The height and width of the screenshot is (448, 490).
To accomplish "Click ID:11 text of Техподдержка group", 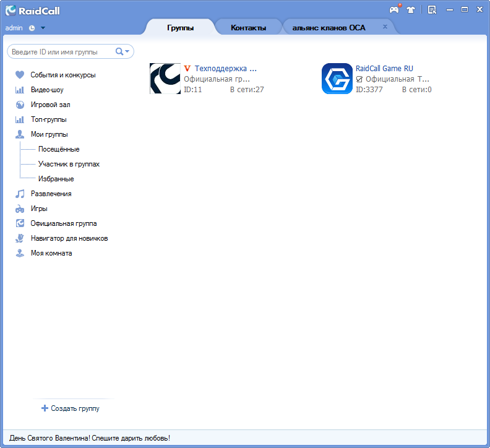I will pyautogui.click(x=192, y=90).
